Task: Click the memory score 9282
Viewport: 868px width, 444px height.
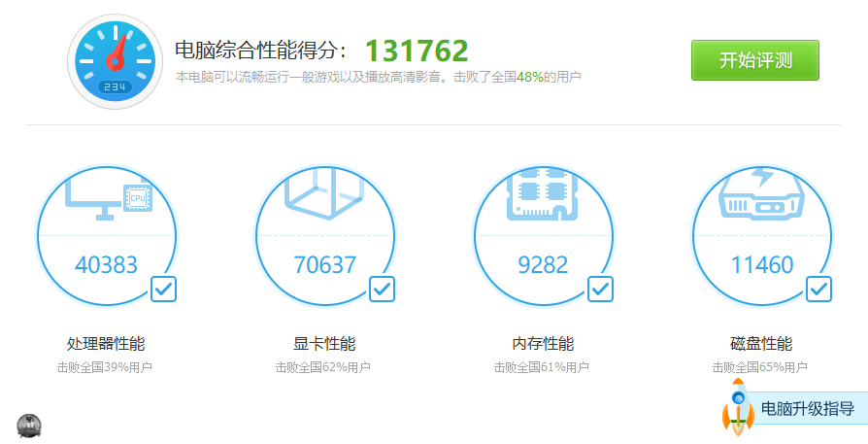Action: tap(543, 264)
